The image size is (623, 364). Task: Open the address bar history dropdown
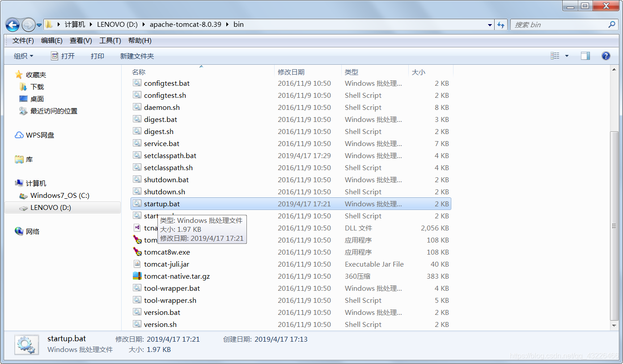(x=490, y=25)
